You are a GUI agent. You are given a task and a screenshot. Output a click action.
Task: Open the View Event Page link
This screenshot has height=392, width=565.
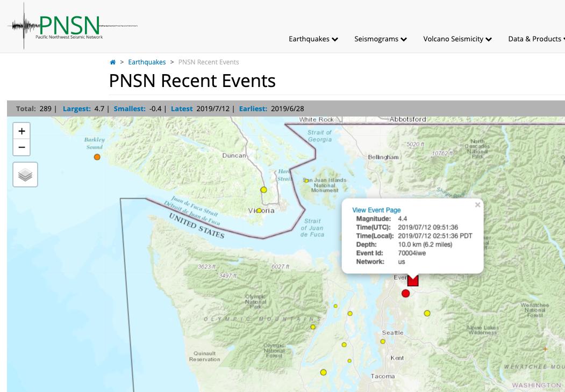[x=376, y=210]
